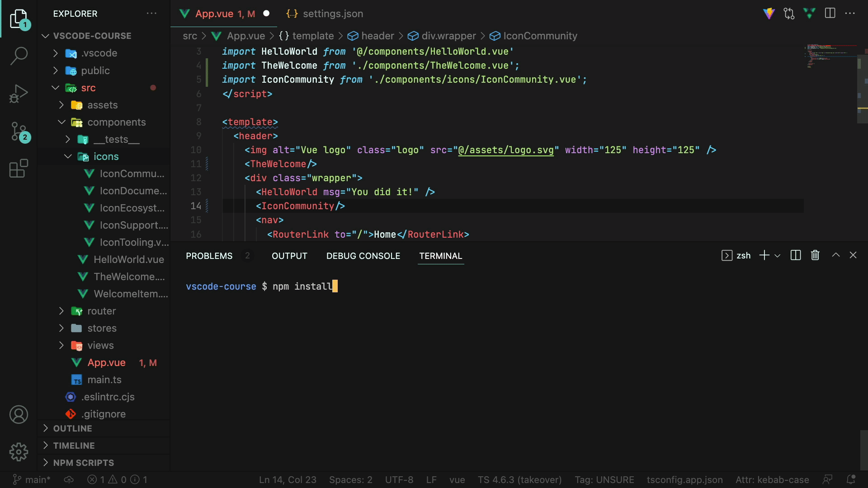Open the DEBUG CONSOLE panel tab

click(x=363, y=256)
